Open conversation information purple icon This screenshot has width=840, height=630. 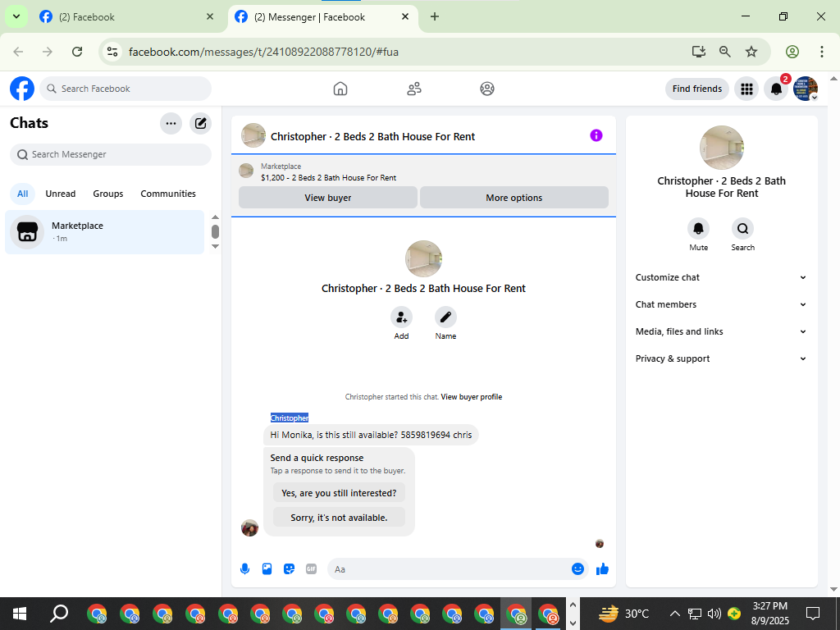click(x=596, y=135)
